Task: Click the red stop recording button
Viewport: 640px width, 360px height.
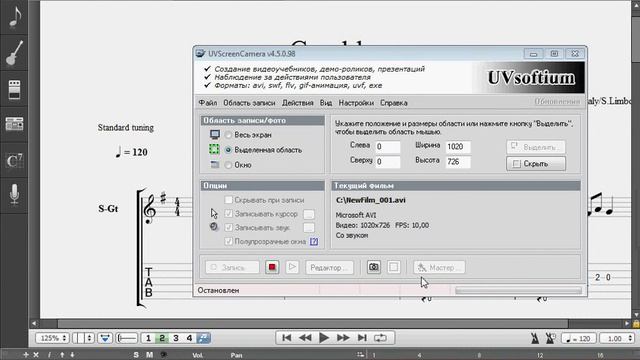Action: (x=272, y=267)
